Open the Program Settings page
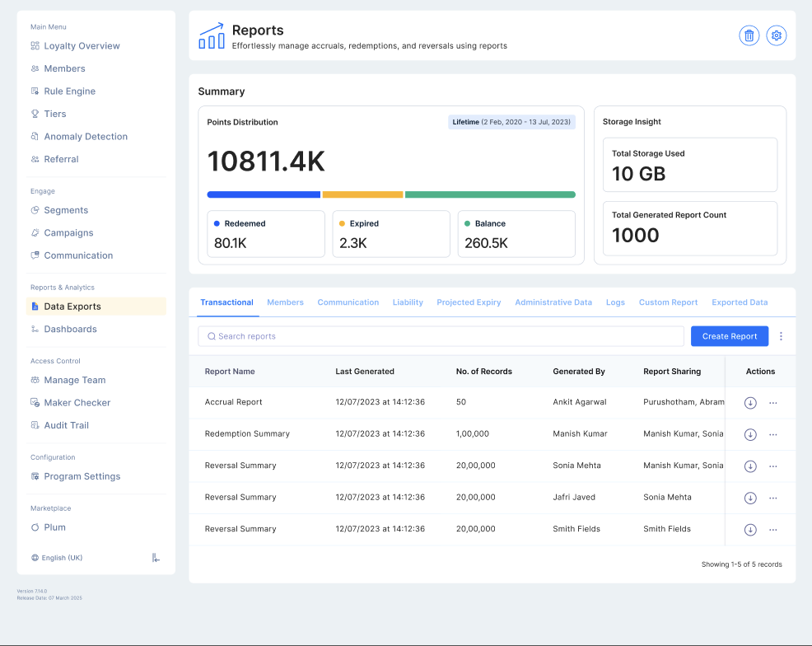The image size is (812, 646). 82,476
